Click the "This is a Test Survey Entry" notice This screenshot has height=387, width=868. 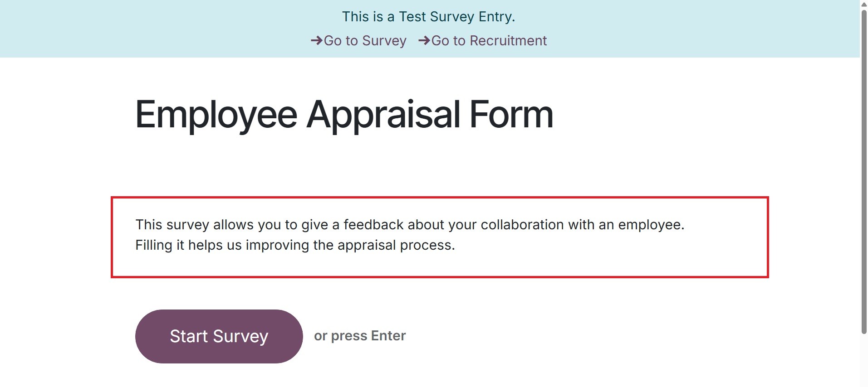click(x=428, y=17)
